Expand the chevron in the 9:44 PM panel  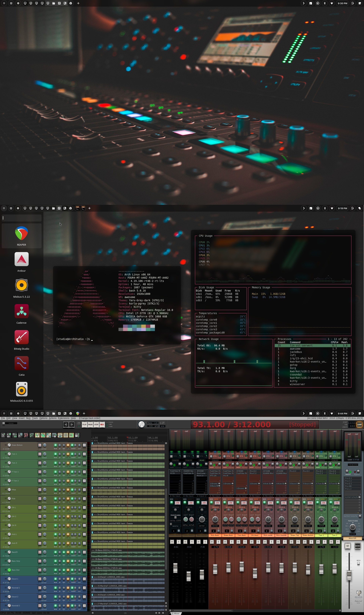click(304, 413)
